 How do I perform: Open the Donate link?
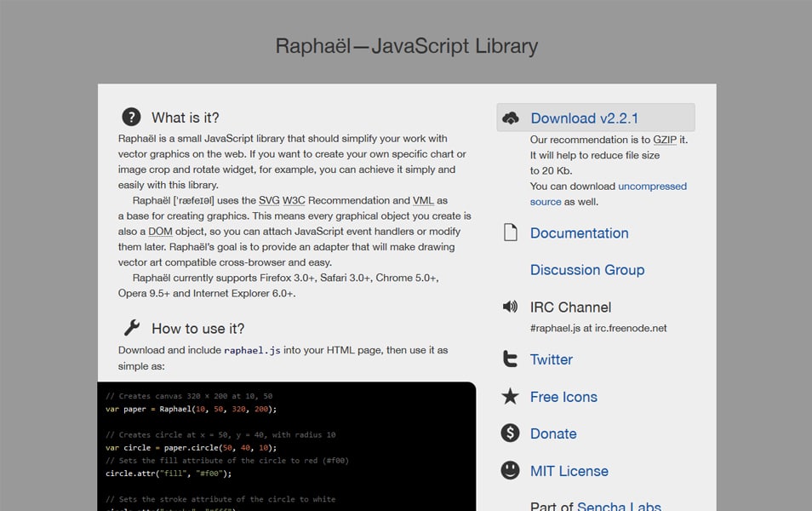tap(553, 433)
